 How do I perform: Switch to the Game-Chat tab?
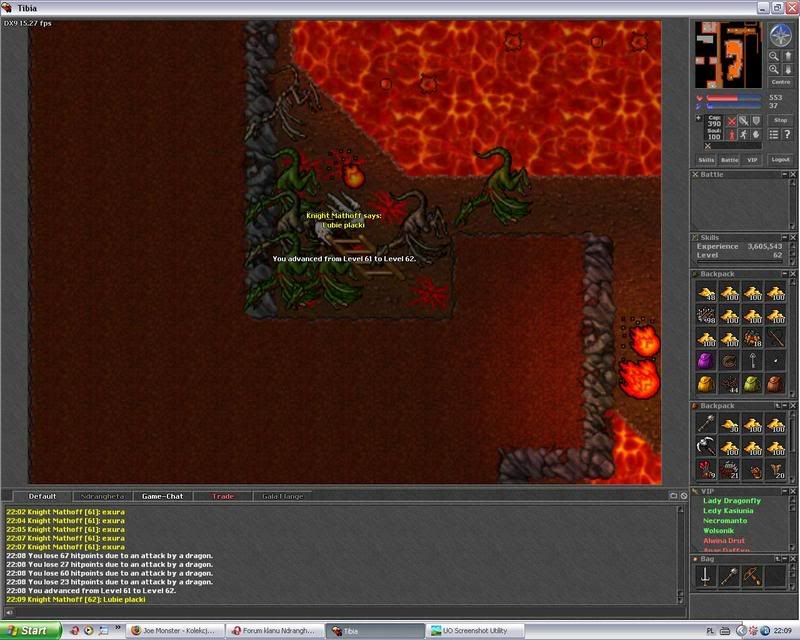[163, 496]
